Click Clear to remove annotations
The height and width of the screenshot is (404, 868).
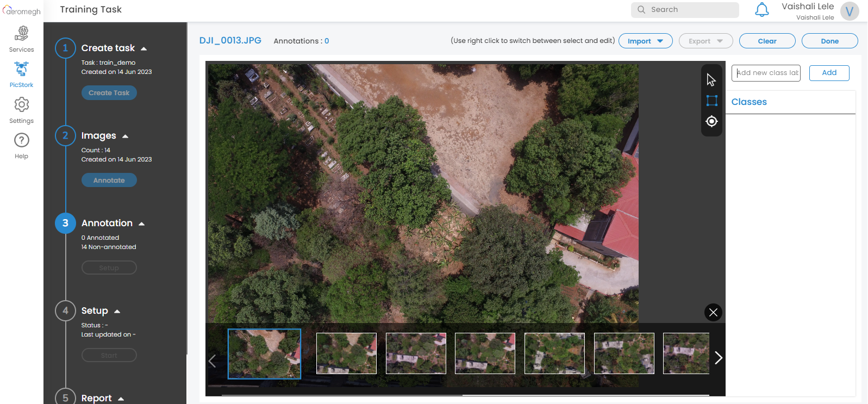(767, 41)
